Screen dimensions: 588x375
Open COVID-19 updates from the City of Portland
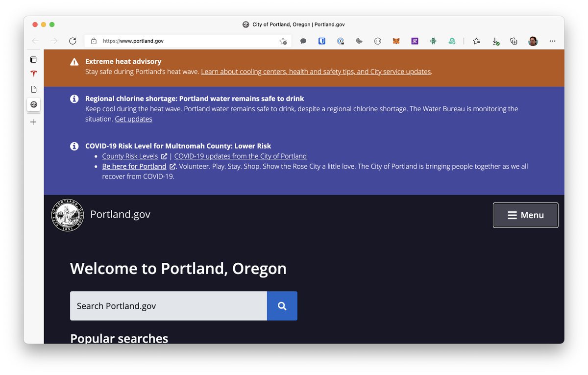240,156
